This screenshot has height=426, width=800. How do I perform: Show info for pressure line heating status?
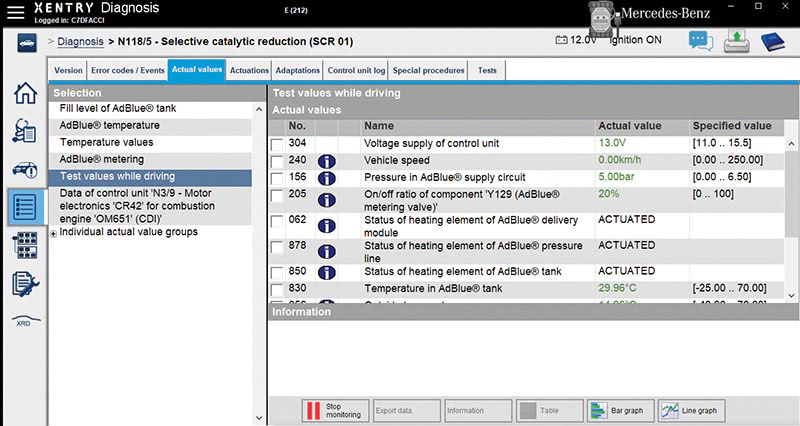click(327, 252)
